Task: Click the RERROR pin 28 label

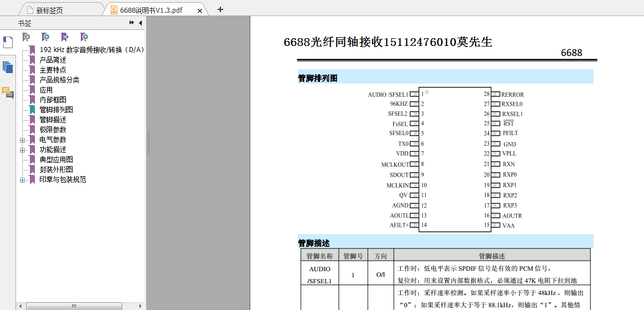Action: pyautogui.click(x=513, y=95)
